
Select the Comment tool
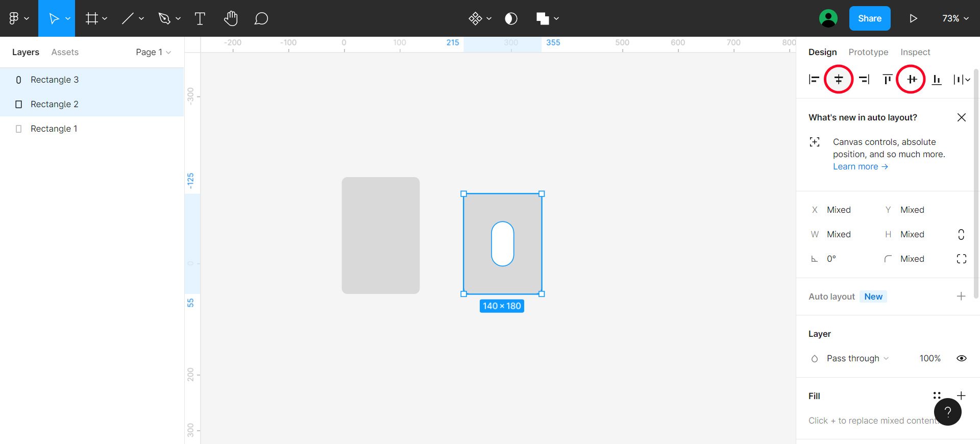click(x=261, y=19)
